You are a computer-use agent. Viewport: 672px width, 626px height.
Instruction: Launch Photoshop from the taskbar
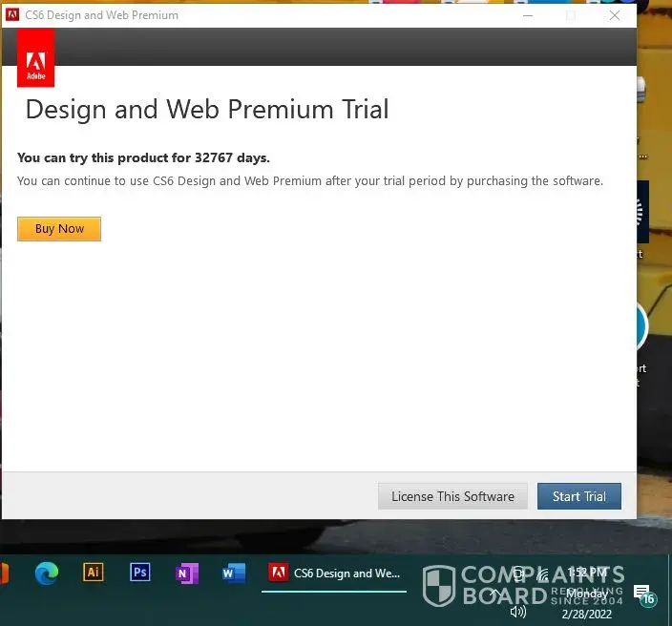(140, 573)
